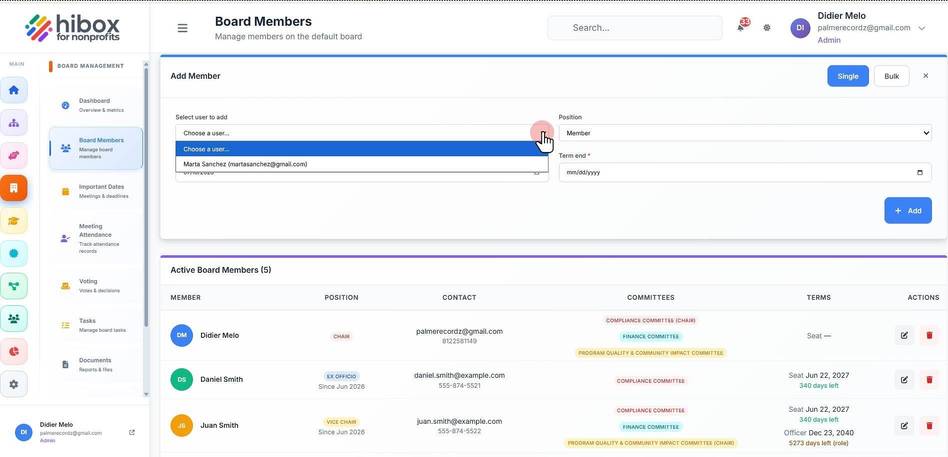
Task: Switch to Single add mode
Action: (x=848, y=76)
